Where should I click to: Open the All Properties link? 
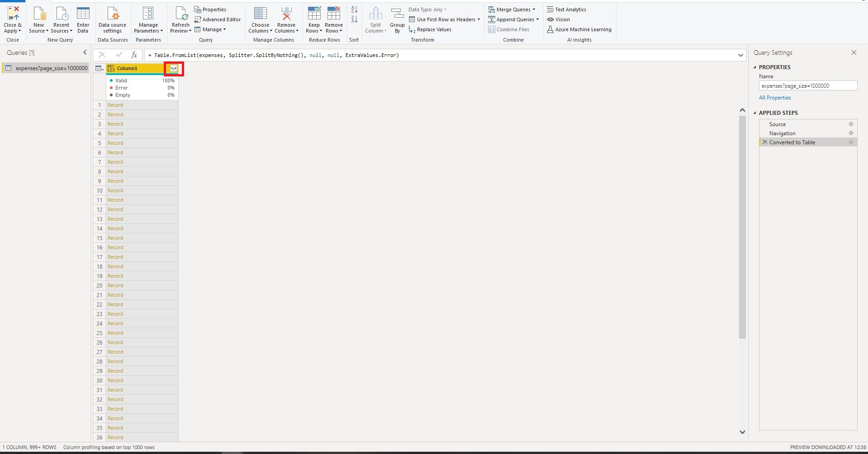point(775,98)
